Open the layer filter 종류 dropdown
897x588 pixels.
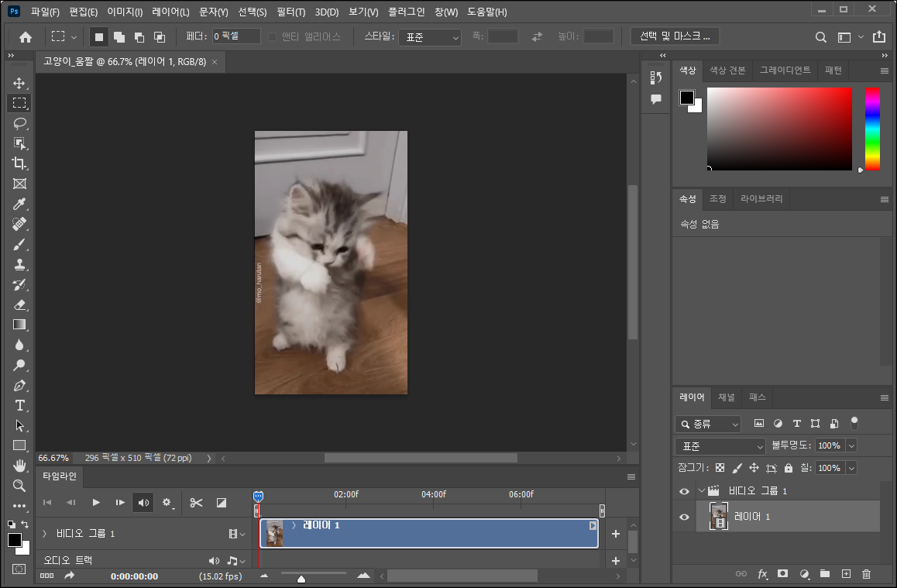(x=708, y=424)
